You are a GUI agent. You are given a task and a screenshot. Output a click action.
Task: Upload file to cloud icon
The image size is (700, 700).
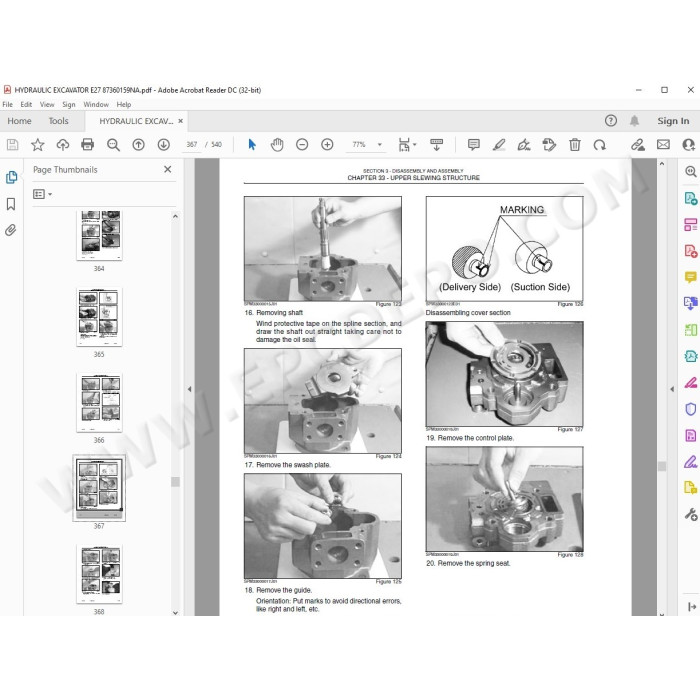62,144
